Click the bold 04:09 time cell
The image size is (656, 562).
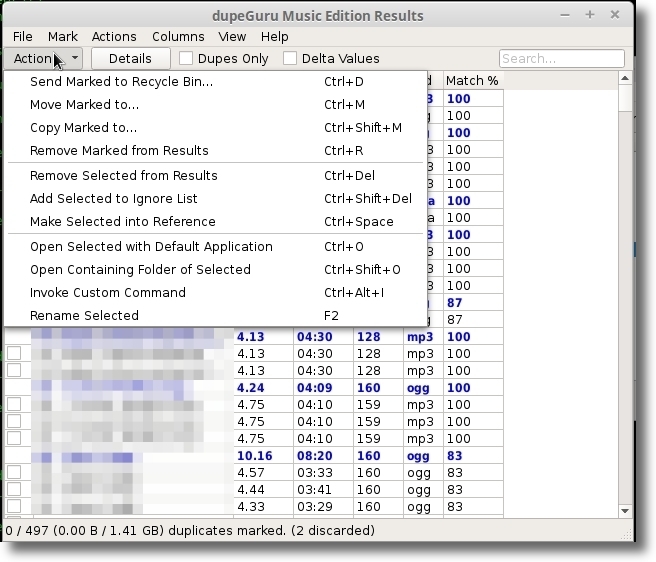pos(323,388)
